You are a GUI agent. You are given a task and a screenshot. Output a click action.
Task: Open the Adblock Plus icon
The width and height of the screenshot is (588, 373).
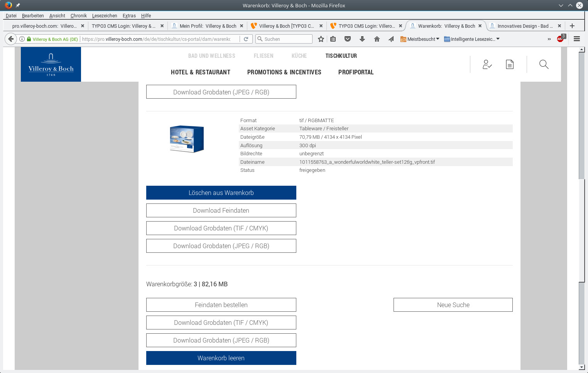tap(561, 39)
